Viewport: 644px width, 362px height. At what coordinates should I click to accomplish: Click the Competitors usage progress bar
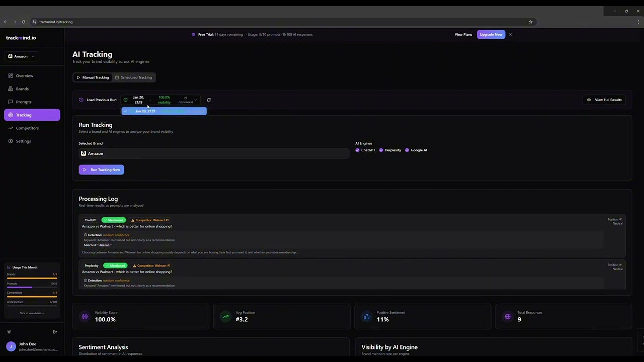tap(32, 296)
